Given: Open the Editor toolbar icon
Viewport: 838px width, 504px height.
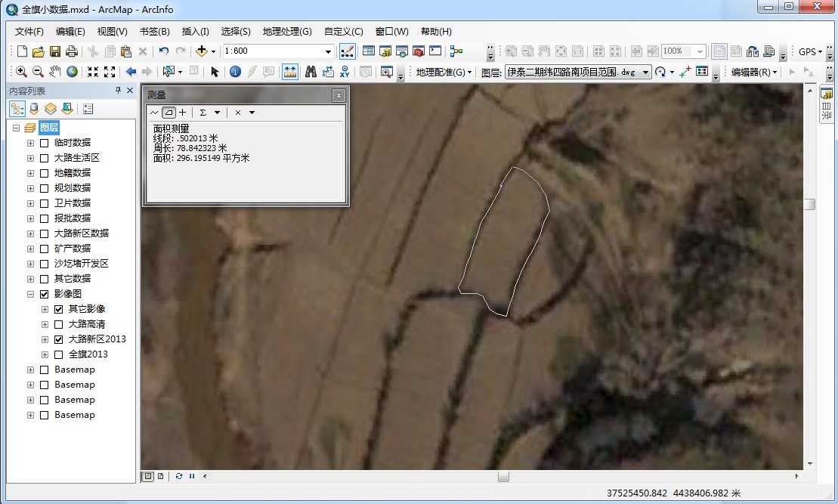Looking at the screenshot, I should tap(348, 51).
